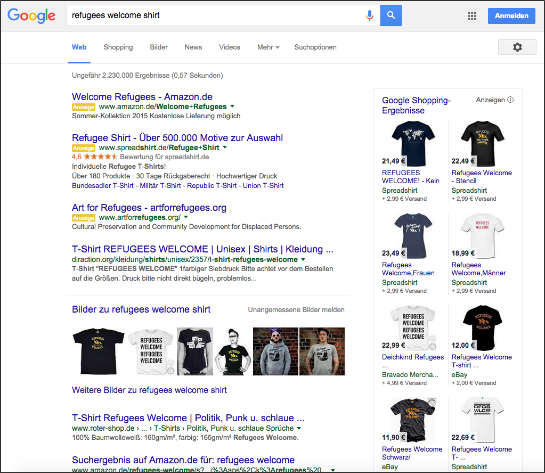Screen dimensions: 545x473
Task: Open Union T-Shirt sitelink
Action: point(263,186)
